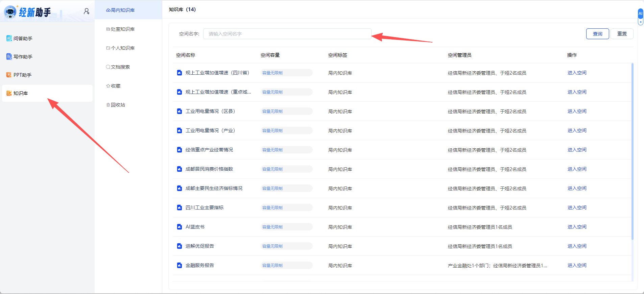Click file icon beside 工业用电量情况（区县）
Image resolution: width=644 pixels, height=294 pixels.
click(180, 111)
